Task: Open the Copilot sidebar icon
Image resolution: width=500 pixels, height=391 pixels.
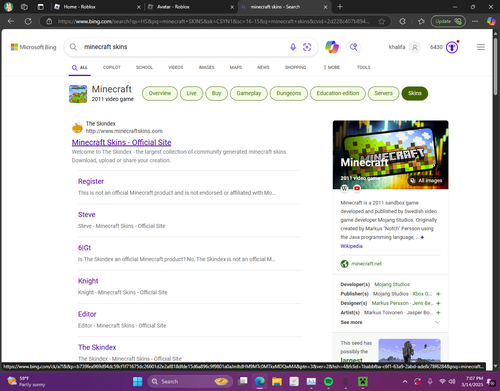Action: tap(491, 21)
